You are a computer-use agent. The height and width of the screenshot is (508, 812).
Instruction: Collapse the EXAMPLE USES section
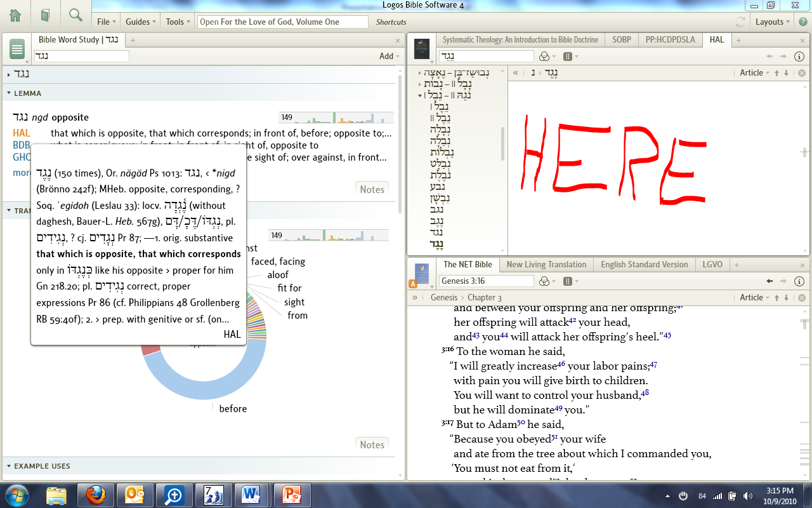(9, 466)
